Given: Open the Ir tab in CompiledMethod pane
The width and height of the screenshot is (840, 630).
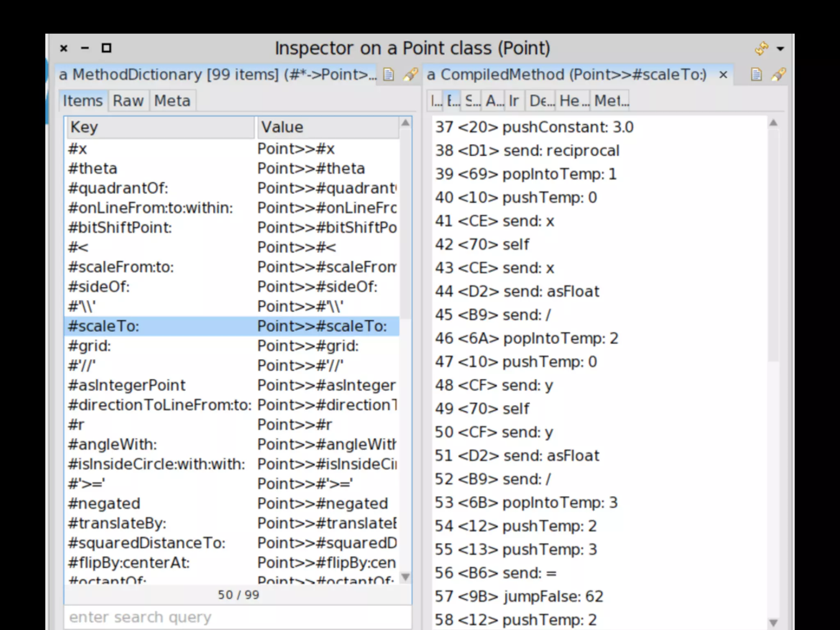Looking at the screenshot, I should click(514, 100).
